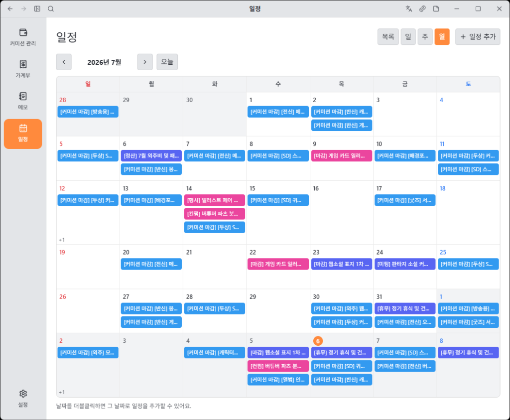Go back using the left arrow
510x420 pixels.
tap(10, 9)
